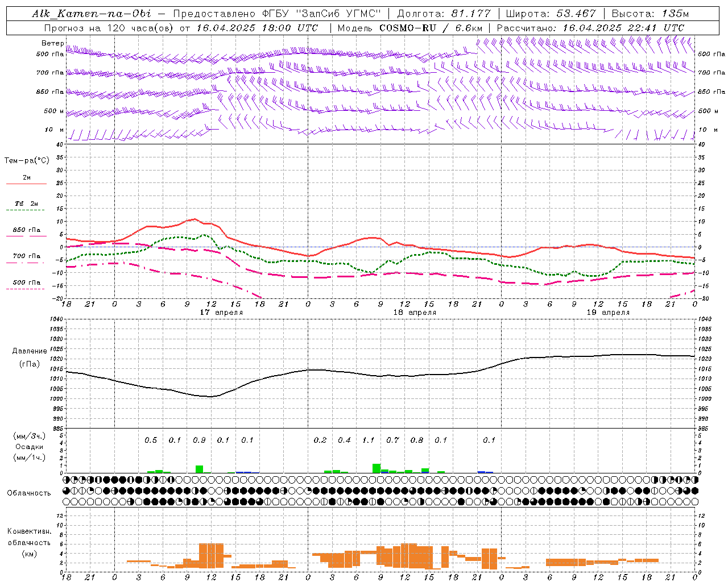Click the Конвективн. convective cloud label
The image size is (728, 582).
coord(29,531)
